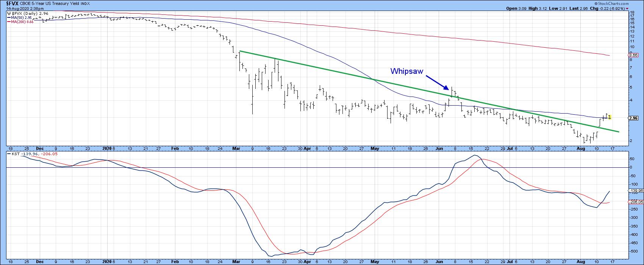The width and height of the screenshot is (644, 265).
Task: Click the -206.05 KST signal axis tag
Action: (635, 202)
